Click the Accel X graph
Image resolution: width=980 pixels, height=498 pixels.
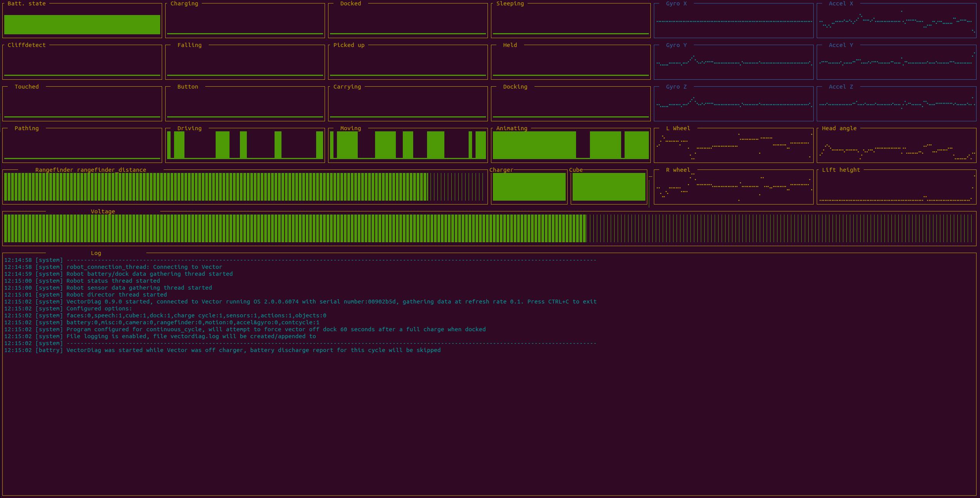[x=896, y=21]
